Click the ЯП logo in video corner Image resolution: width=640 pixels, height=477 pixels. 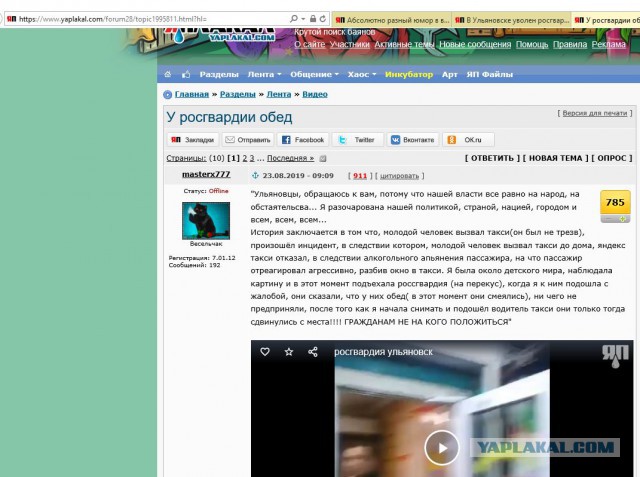tap(616, 356)
